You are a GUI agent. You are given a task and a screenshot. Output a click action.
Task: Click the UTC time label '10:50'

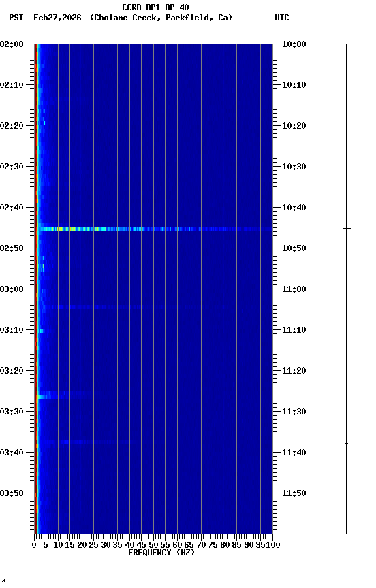[294, 248]
